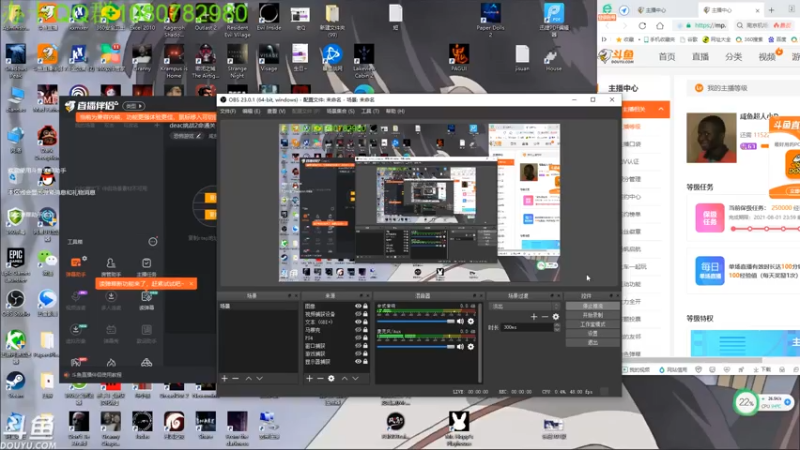Adjust the microphone/Aux volume slider
This screenshot has height=450, width=800.
tap(415, 347)
